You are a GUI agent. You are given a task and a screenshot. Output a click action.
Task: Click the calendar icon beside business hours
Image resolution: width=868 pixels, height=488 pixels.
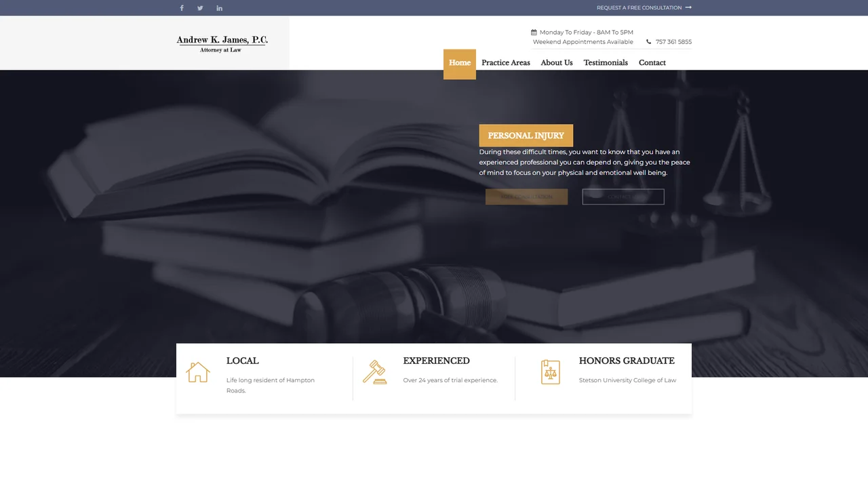coord(534,32)
